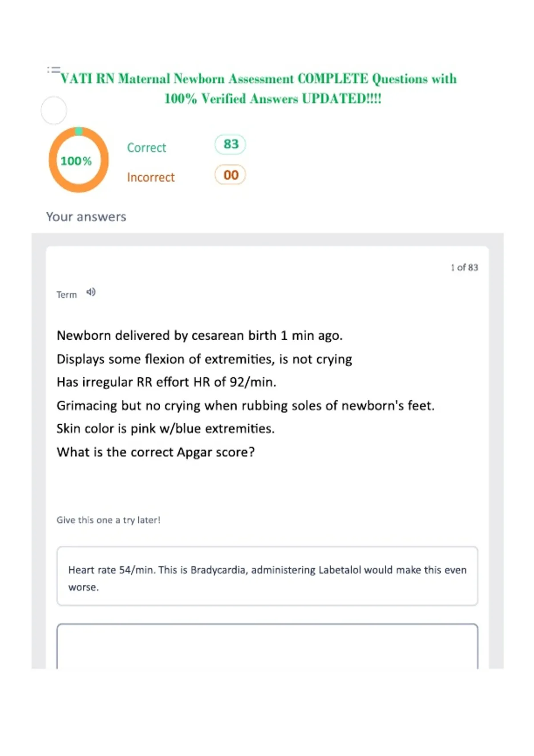The height and width of the screenshot is (756, 534).
Task: Click the Term label
Action: point(67,294)
